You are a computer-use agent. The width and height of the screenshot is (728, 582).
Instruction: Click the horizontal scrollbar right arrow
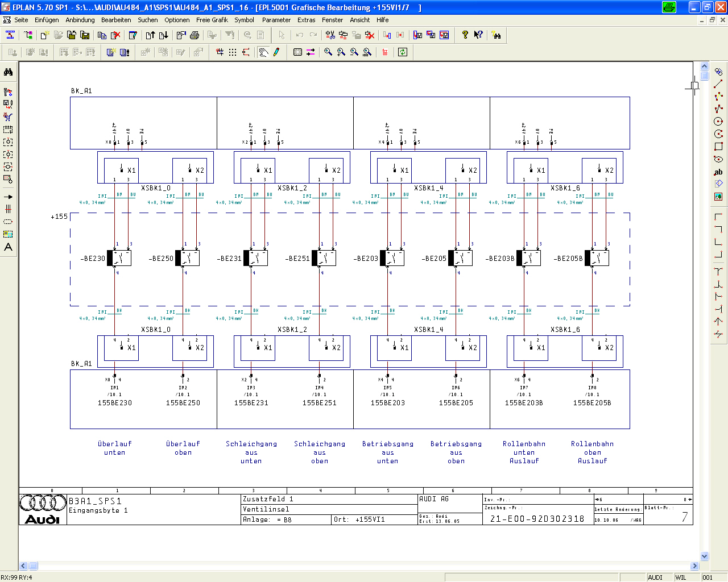pos(694,566)
